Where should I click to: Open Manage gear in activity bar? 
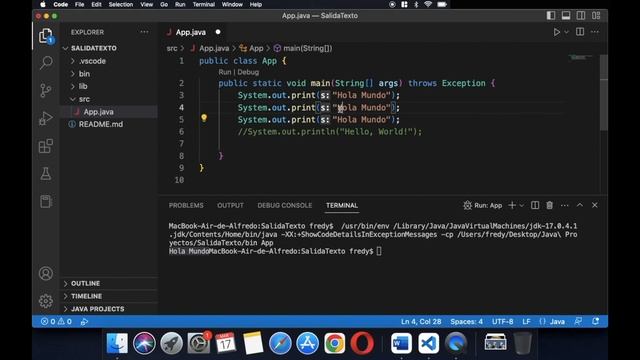(x=46, y=301)
